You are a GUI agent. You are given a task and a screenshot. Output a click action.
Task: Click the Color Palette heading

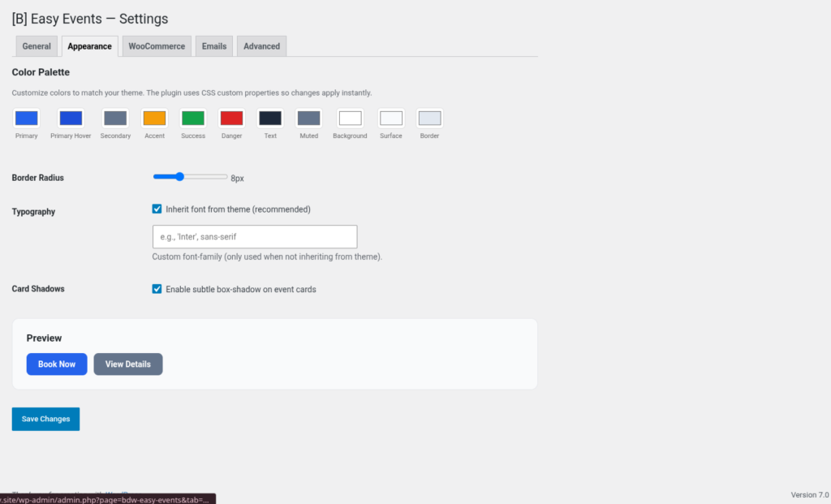41,72
